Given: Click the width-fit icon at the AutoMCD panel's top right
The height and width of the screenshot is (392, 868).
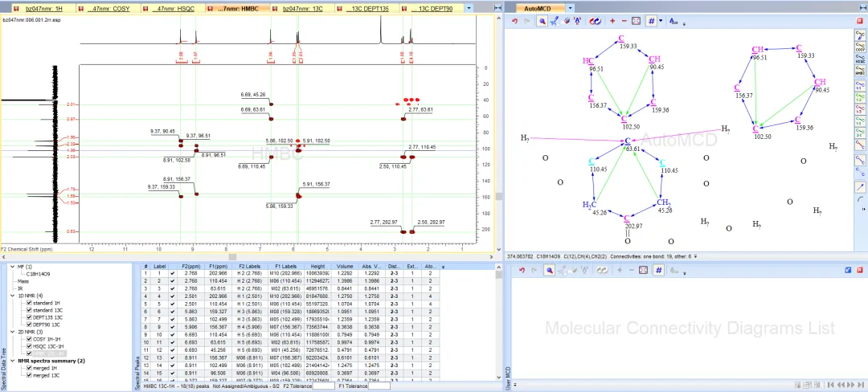Looking at the screenshot, I should coord(862,8).
